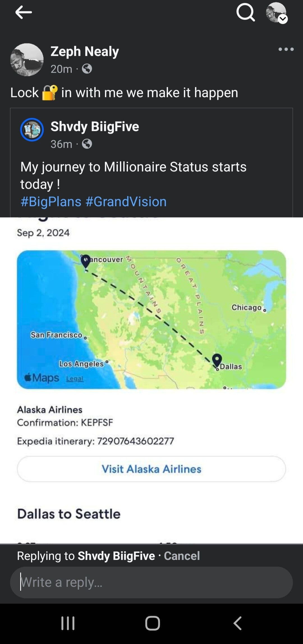Tap Zeph Nealy's profile picture

click(27, 60)
